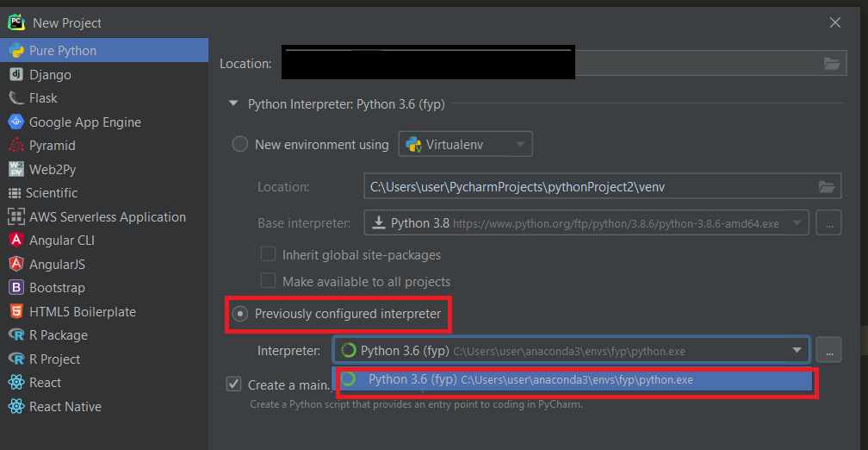Viewport: 868px width, 450px height.
Task: Click the Django project type icon
Action: point(15,75)
